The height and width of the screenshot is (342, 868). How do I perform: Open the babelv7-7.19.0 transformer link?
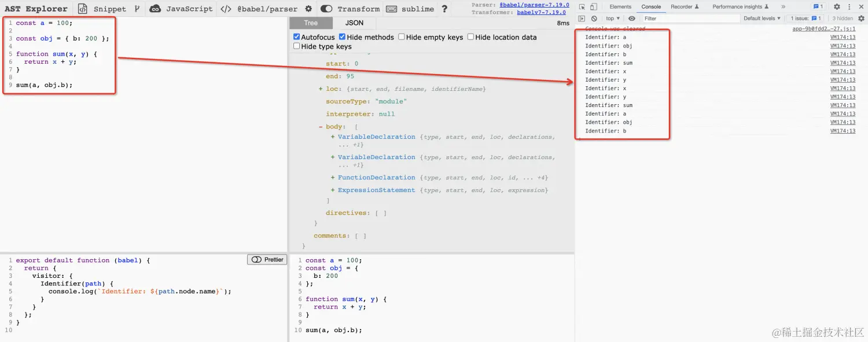click(x=542, y=12)
